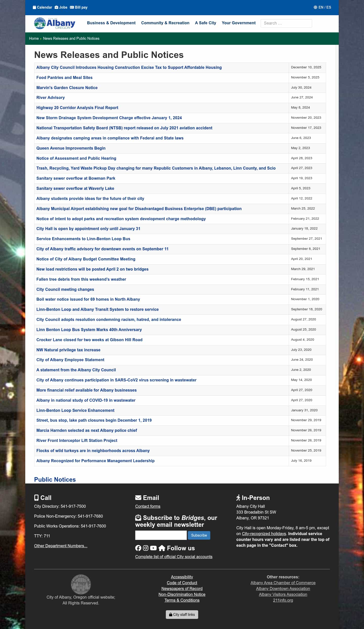364x629 pixels.
Task: Open complete list of official City social accounts
Action: 174,557
